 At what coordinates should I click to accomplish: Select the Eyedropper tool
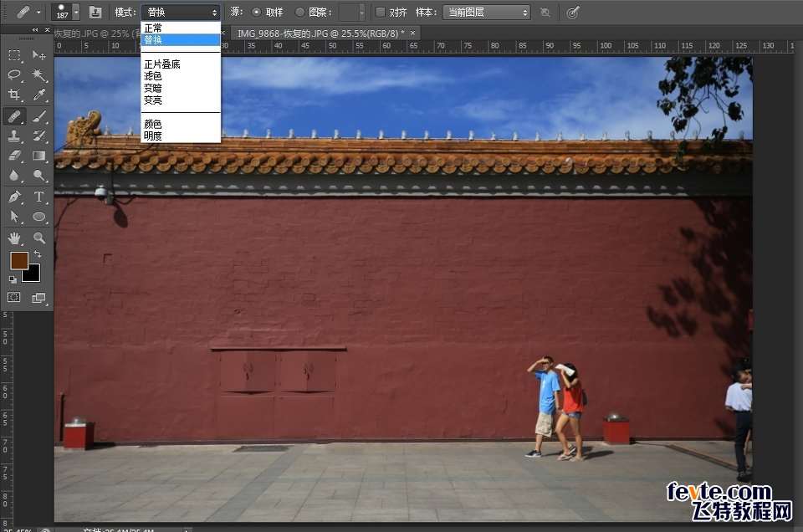39,95
